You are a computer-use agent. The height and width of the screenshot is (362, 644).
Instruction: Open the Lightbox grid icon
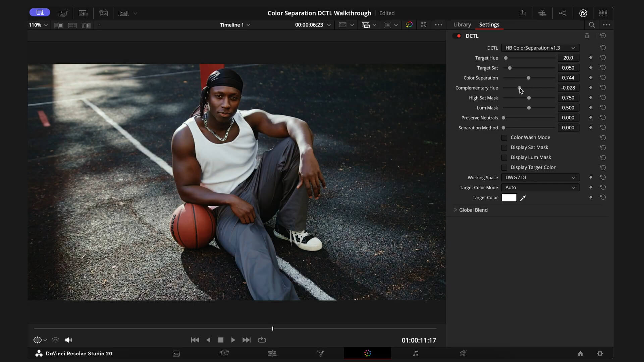pyautogui.click(x=603, y=13)
